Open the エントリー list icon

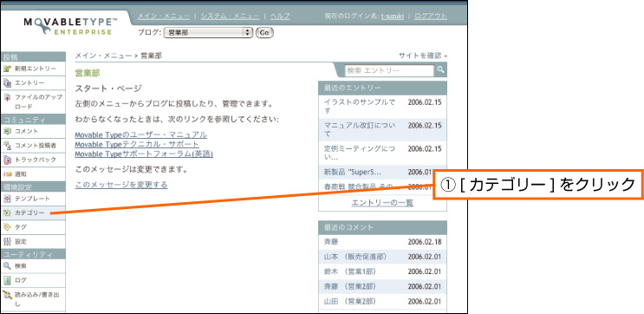(7, 83)
